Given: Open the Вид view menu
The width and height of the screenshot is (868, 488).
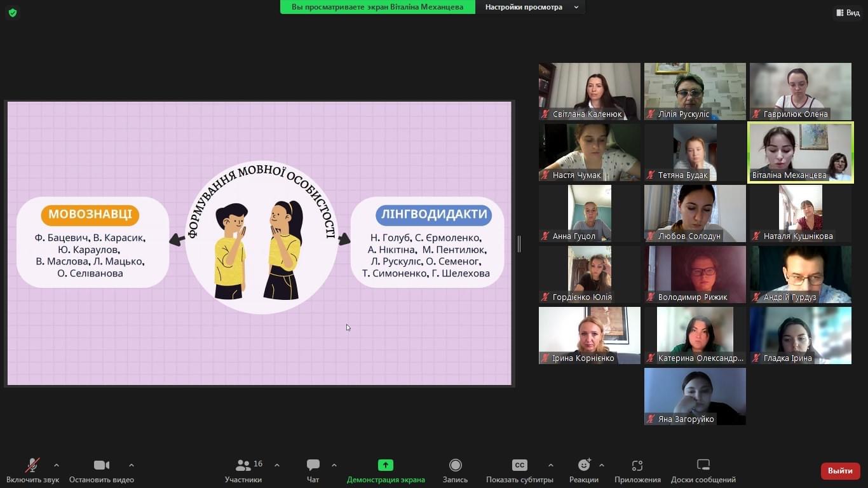Looking at the screenshot, I should (848, 13).
